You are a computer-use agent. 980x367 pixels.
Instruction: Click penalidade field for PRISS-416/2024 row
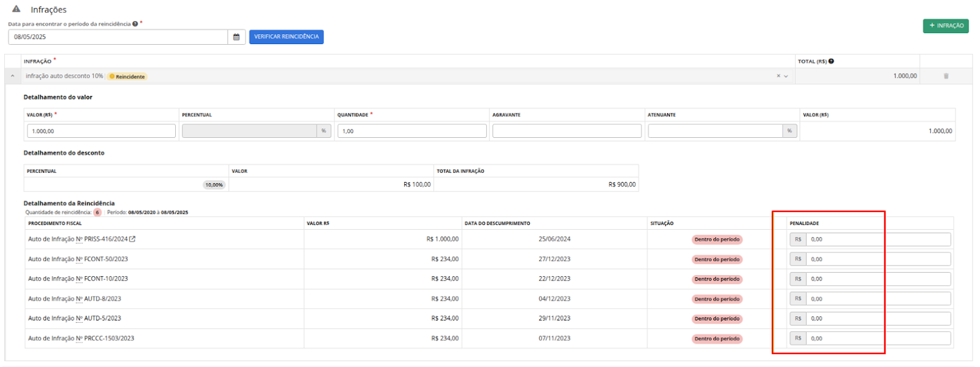click(878, 240)
